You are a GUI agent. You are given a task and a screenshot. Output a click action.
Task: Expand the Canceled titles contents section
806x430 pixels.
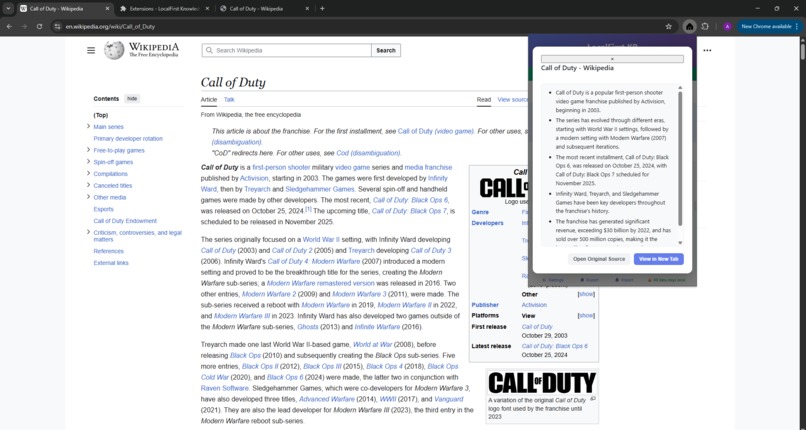[x=88, y=185]
